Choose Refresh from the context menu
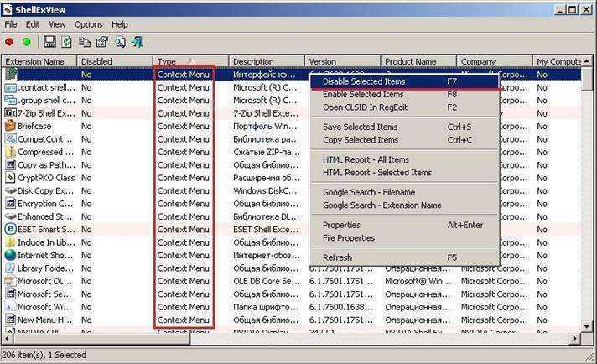Screen dimensions: 597x364 pyautogui.click(x=405, y=257)
